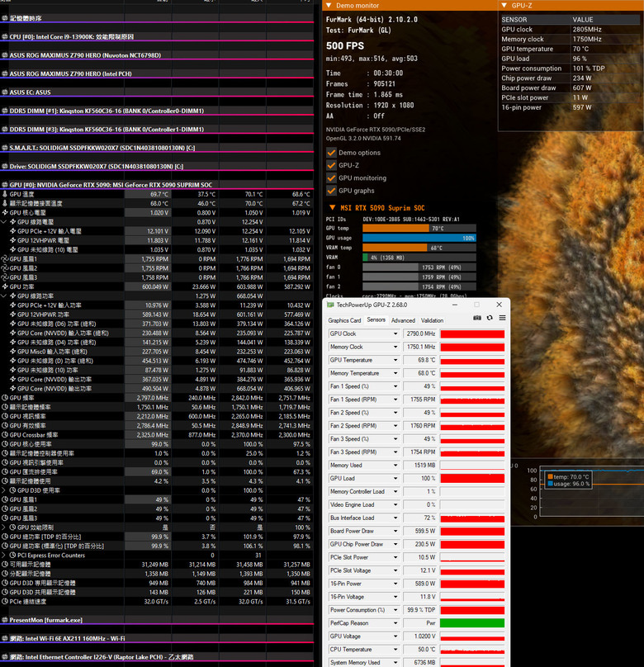The height and width of the screenshot is (667, 644).
Task: Click the icon beside PresentMon [furmark.exe]
Action: [x=5, y=620]
